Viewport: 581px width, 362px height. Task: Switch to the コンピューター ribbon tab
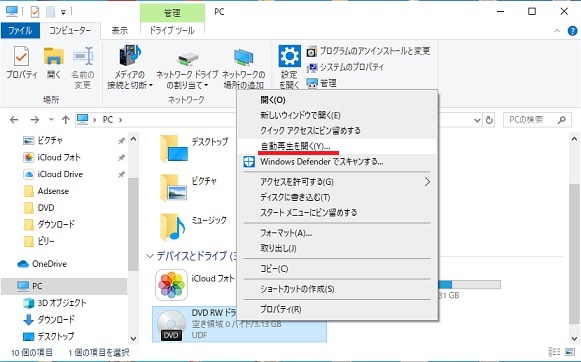click(70, 31)
